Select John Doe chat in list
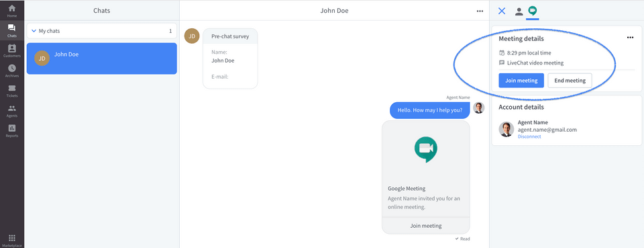The height and width of the screenshot is (248, 644). 102,58
